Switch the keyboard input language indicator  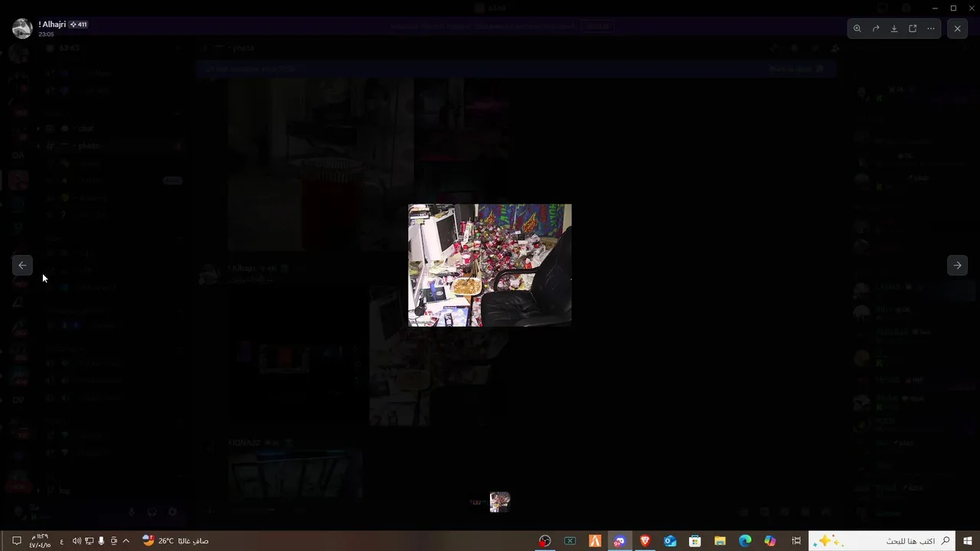(x=62, y=541)
